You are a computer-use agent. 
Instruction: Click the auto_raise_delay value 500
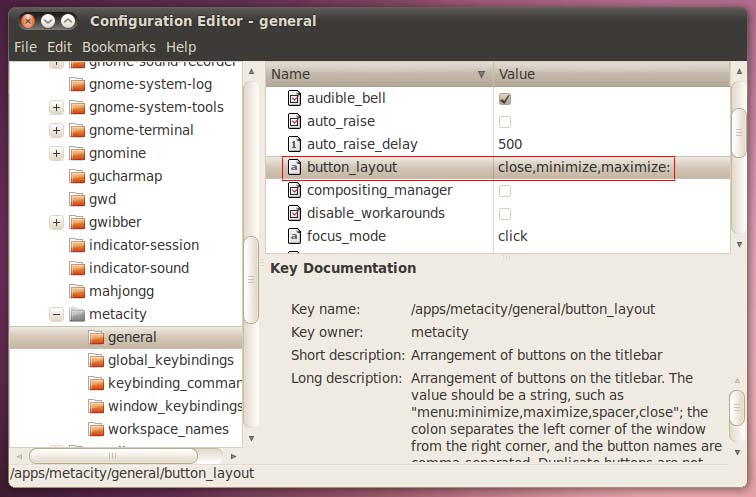tap(510, 144)
